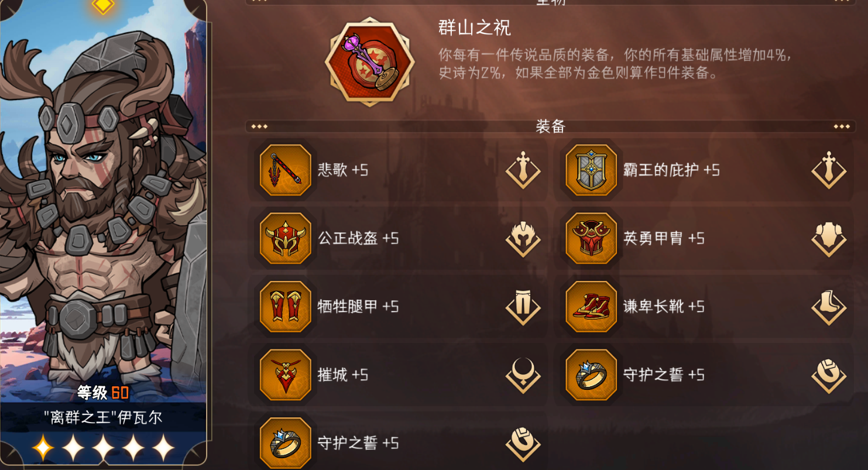Open the 悲歌 +5 weapon icon
The image size is (868, 470).
point(286,170)
